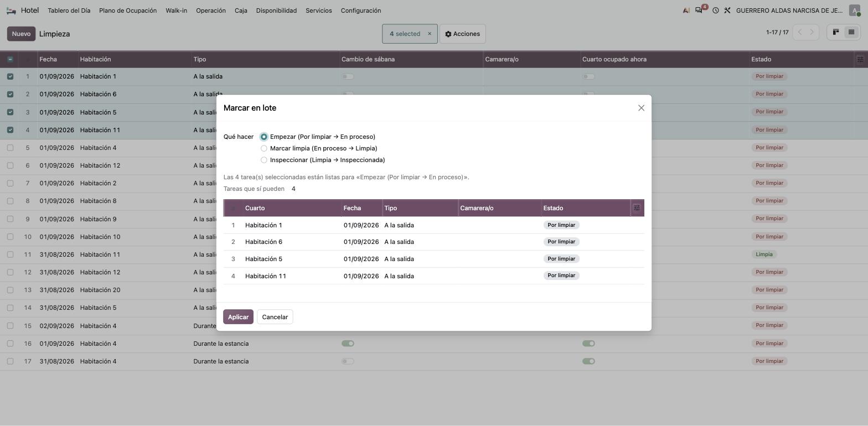Open column settings in dialog table header

(637, 208)
